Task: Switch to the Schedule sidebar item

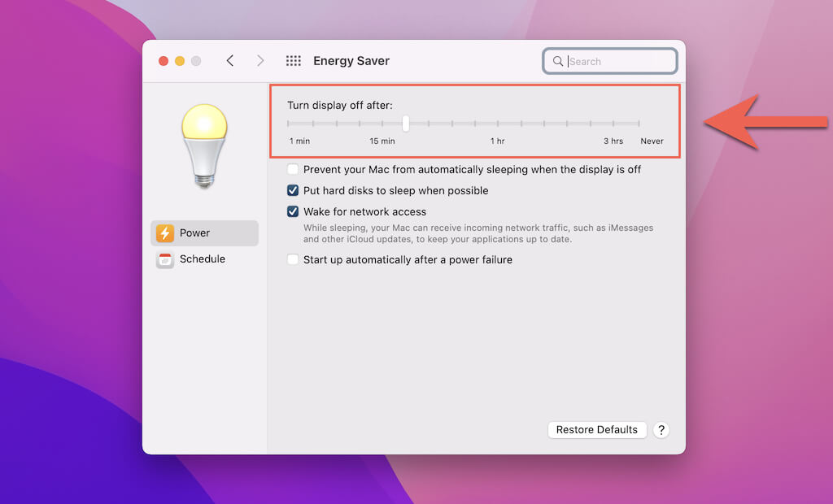Action: (x=204, y=259)
